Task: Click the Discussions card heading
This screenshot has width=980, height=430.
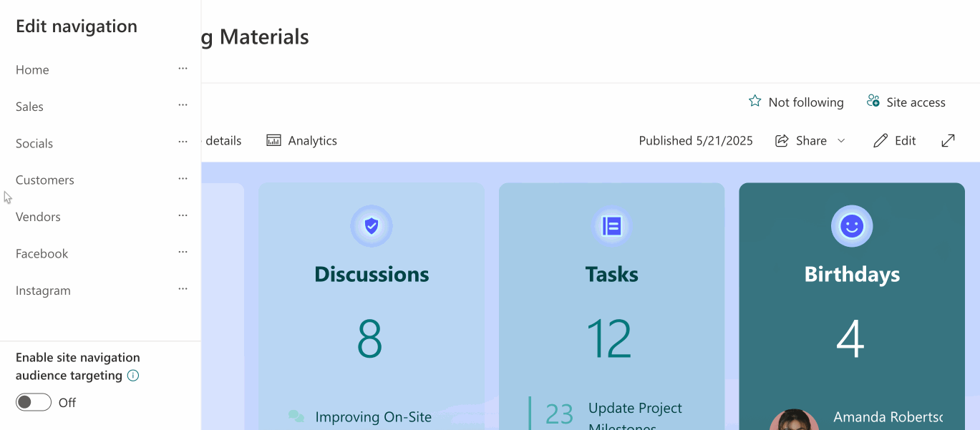Action: [x=372, y=274]
